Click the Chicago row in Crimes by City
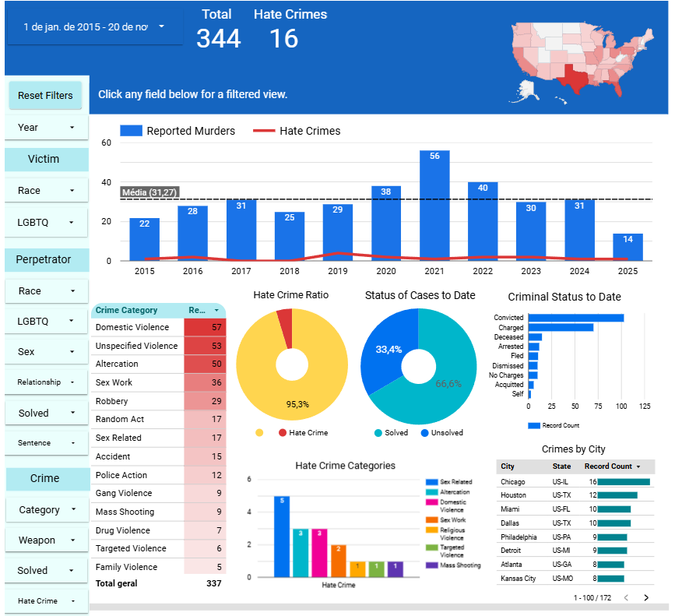 click(x=575, y=482)
